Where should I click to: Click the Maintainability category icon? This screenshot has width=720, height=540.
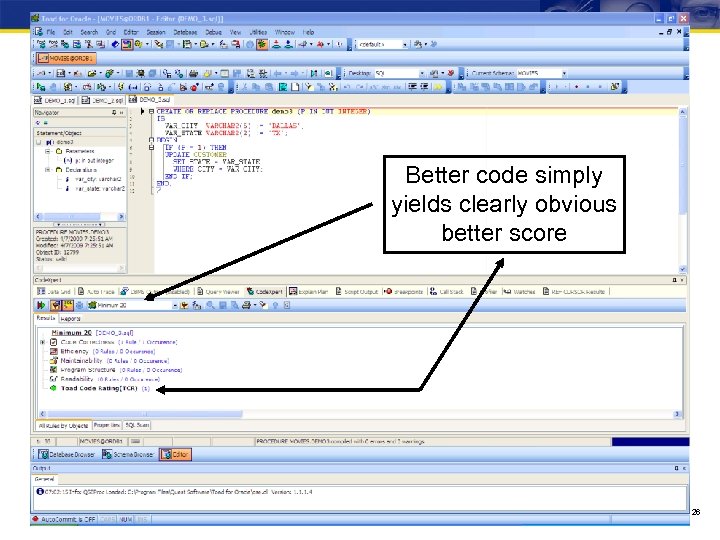pyautogui.click(x=53, y=360)
